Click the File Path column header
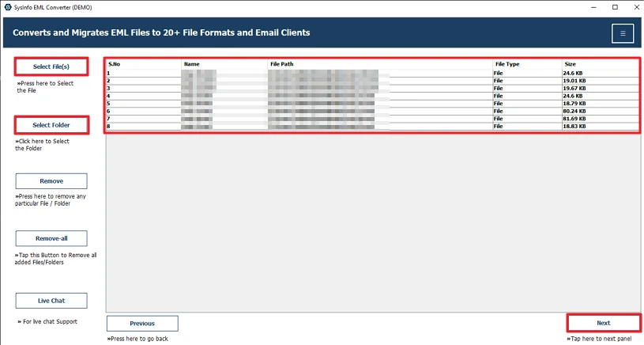The width and height of the screenshot is (644, 345). tap(380, 64)
